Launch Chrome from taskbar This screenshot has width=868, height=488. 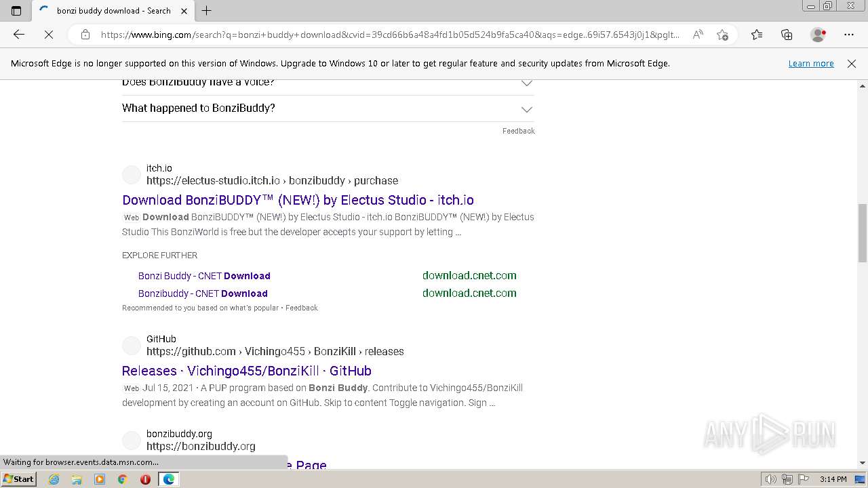(x=123, y=479)
